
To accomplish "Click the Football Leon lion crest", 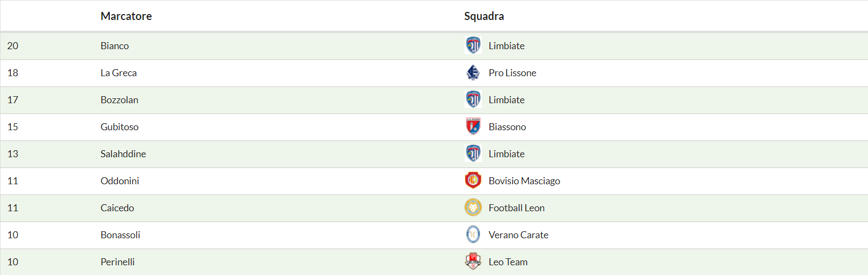I will tap(473, 207).
